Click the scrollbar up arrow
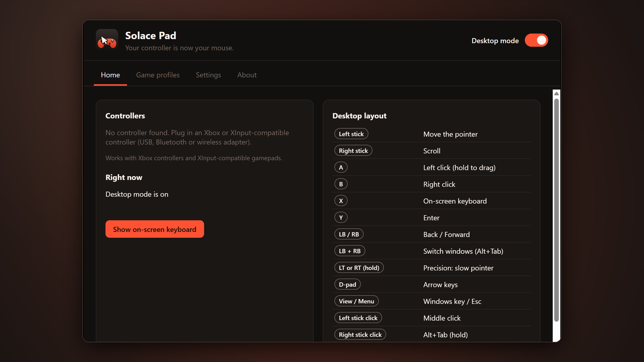Screen dimensions: 644x362 pyautogui.click(x=556, y=93)
